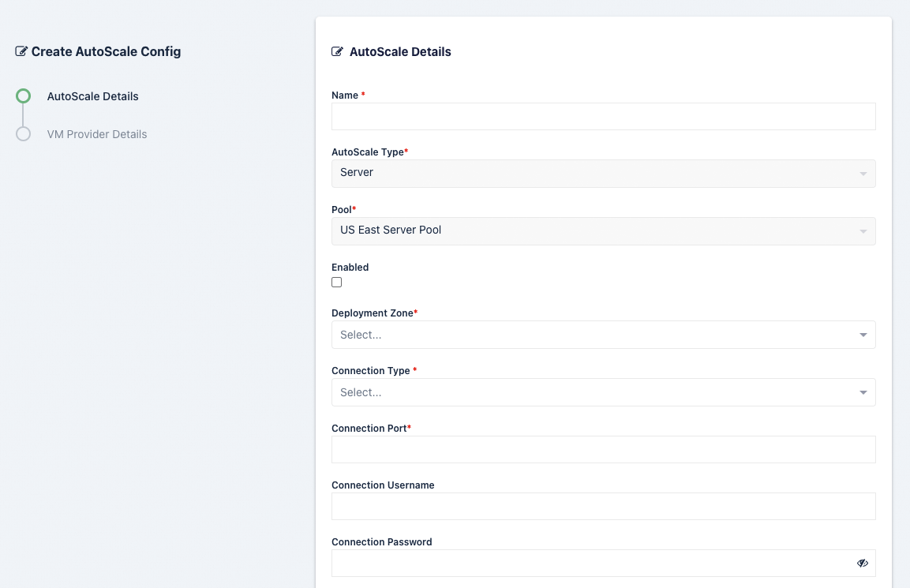Click into the Name text field
This screenshot has width=910, height=588.
point(603,117)
